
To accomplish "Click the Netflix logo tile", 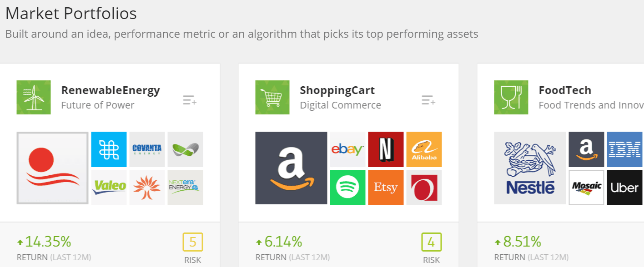I will pos(386,149).
